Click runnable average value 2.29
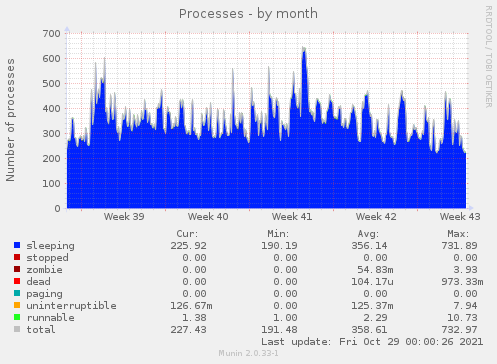Screen dimensions: 497x364 tap(375, 318)
